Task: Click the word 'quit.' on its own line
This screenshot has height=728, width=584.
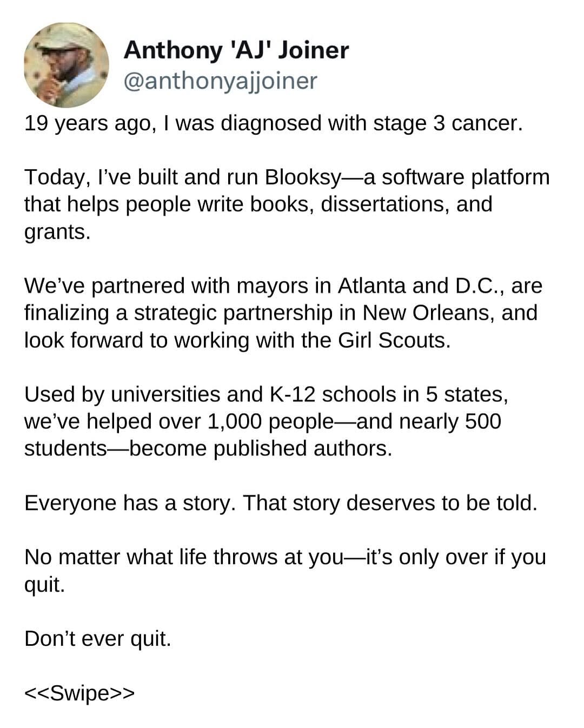Action: coord(44,585)
